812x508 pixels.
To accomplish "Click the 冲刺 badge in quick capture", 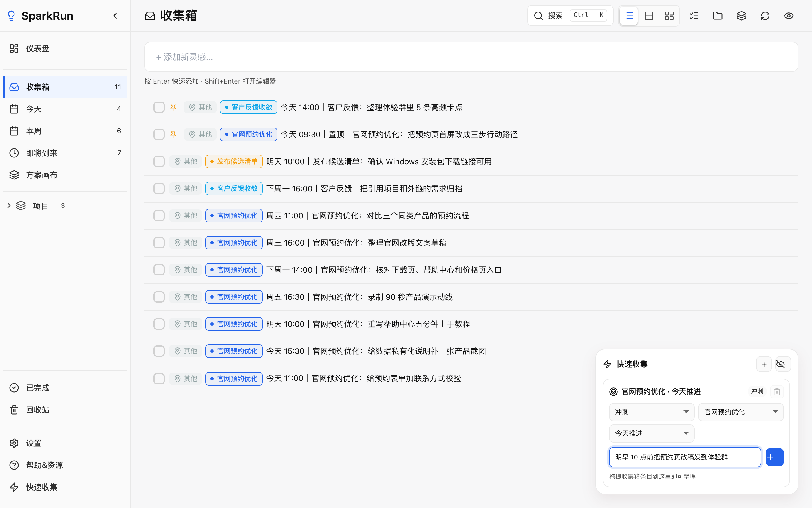I will pos(757,391).
